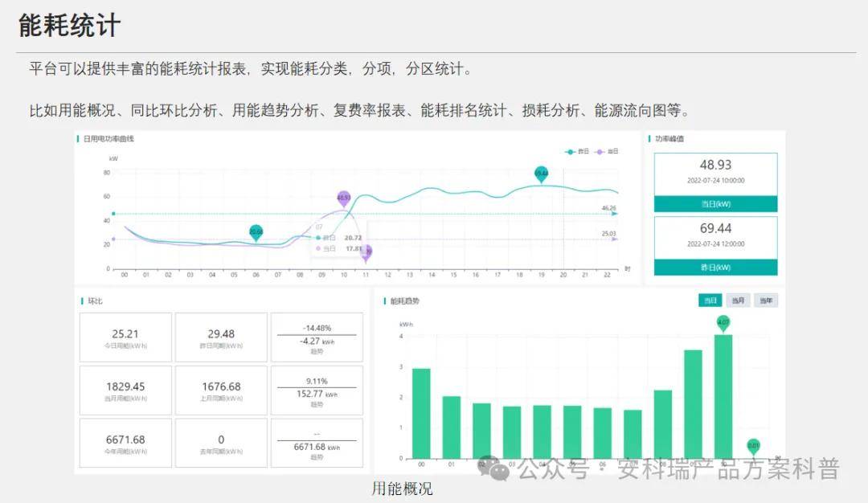Select the highlighted 当日 tab in 能耗趋势

coord(709,299)
